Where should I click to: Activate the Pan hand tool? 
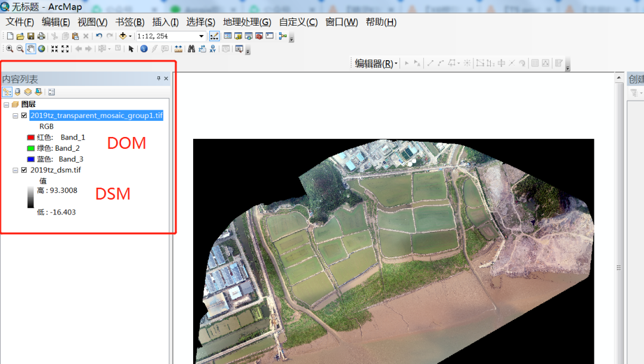(x=30, y=49)
